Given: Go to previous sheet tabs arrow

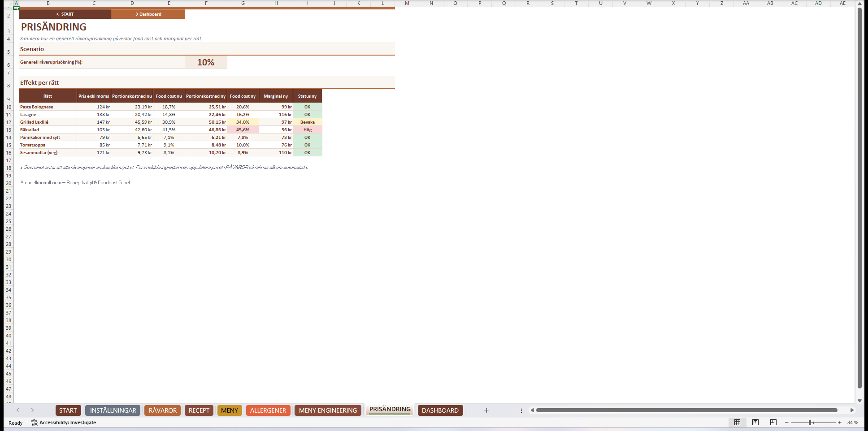Looking at the screenshot, I should (18, 410).
